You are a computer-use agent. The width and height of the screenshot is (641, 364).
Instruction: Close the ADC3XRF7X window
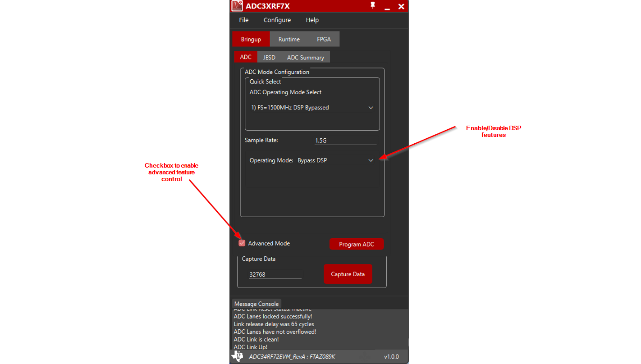(401, 6)
